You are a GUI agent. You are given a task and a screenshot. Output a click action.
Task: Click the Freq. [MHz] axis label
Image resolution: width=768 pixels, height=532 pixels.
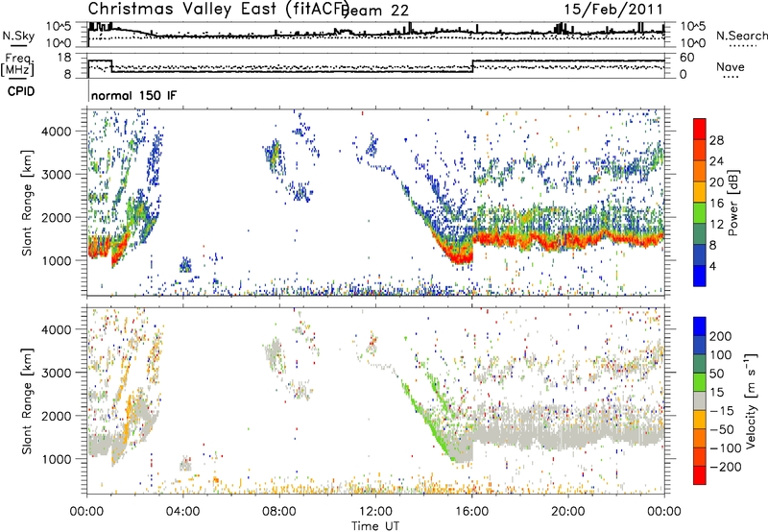(x=18, y=64)
